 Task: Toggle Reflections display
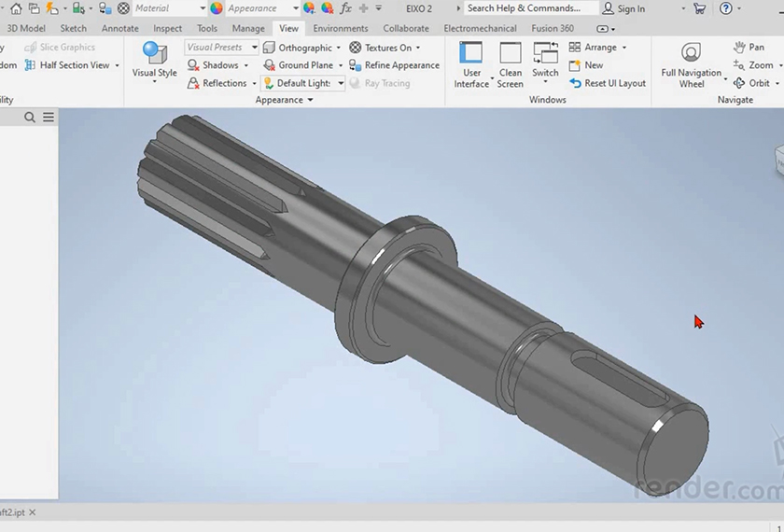pos(217,83)
